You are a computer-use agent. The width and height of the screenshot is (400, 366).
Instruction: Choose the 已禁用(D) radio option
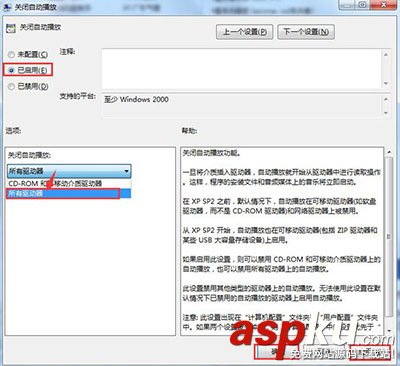pos(28,86)
